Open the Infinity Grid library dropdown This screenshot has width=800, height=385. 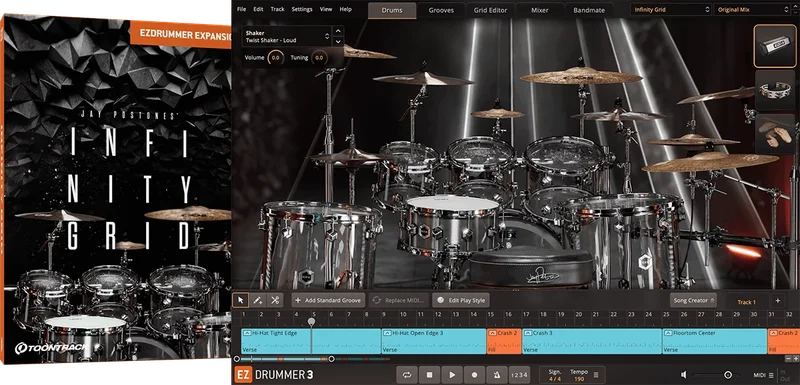click(x=671, y=9)
